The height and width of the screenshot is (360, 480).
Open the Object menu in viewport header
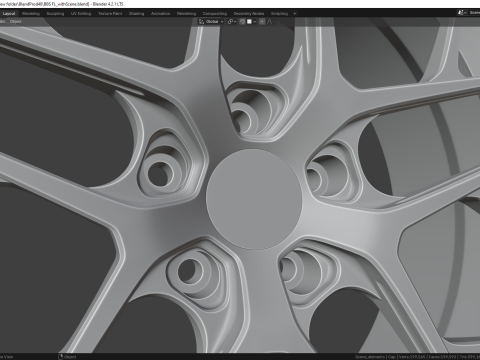[15, 22]
